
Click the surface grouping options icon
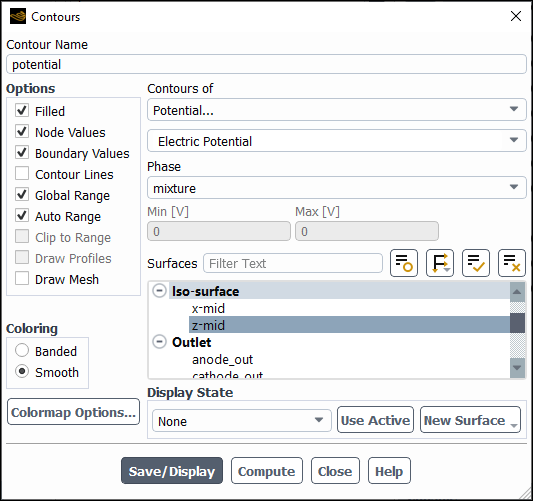tap(440, 263)
